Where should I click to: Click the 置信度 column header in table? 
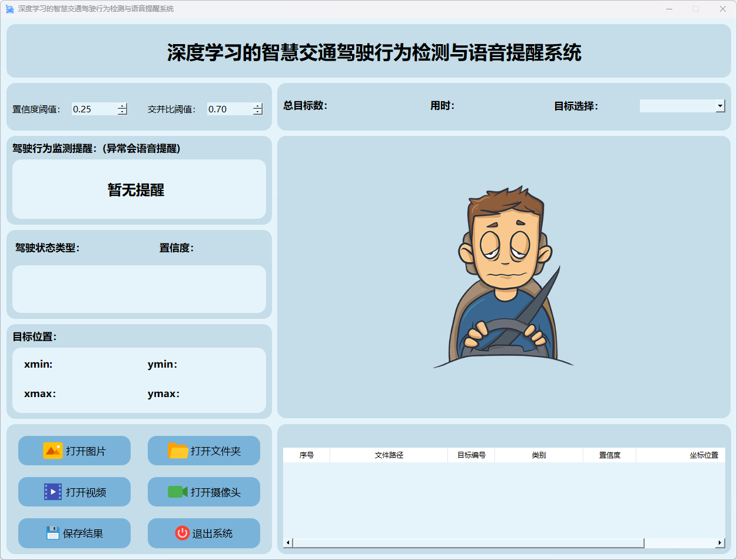(610, 455)
